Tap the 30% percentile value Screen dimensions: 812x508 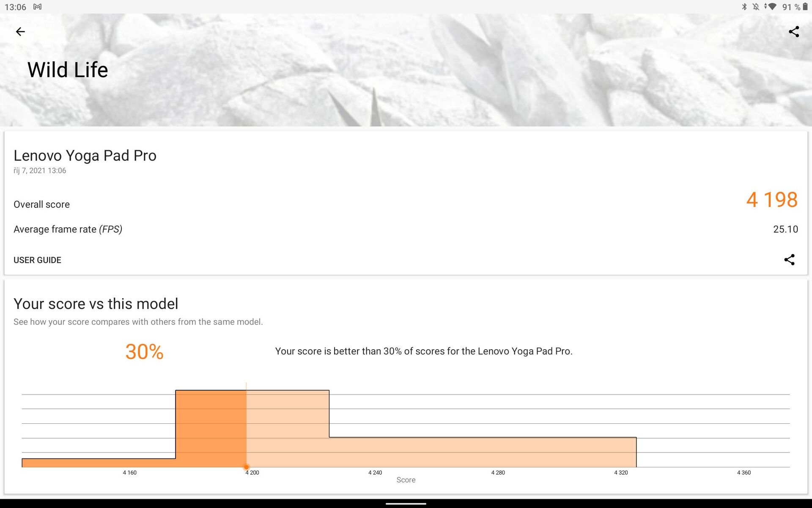pos(144,352)
